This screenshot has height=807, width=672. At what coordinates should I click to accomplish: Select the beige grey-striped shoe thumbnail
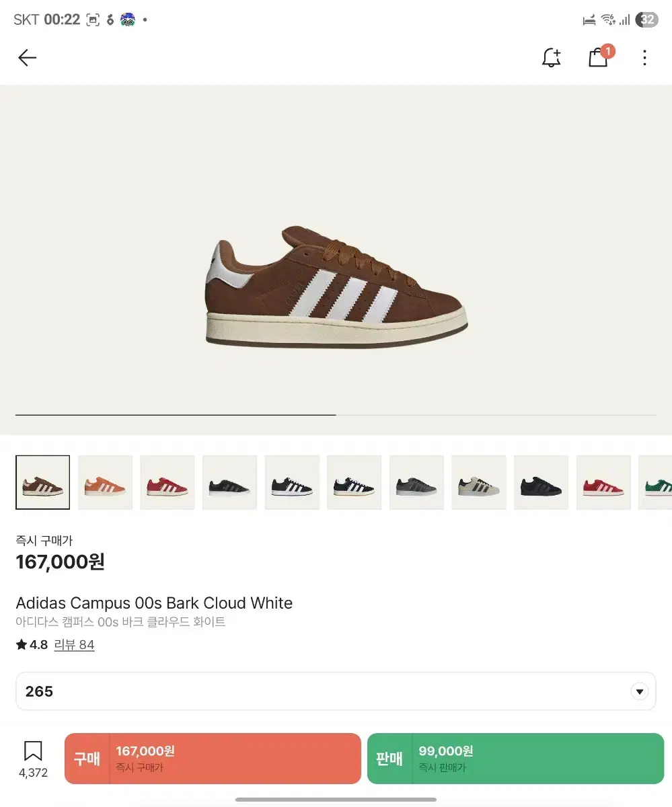coord(479,482)
